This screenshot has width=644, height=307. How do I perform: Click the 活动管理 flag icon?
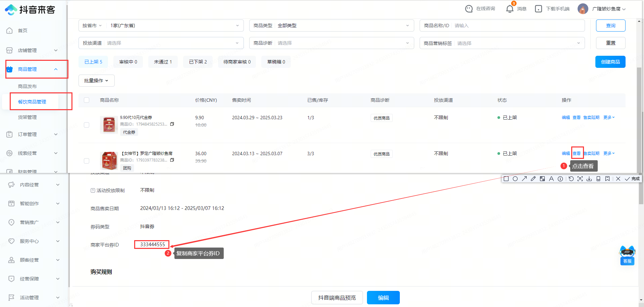11,298
